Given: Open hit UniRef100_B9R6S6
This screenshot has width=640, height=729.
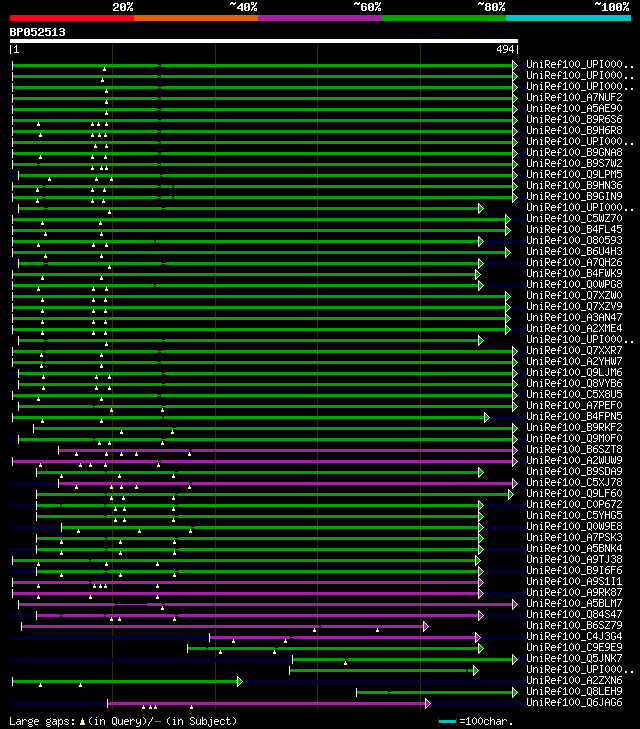Looking at the screenshot, I should click(x=574, y=119).
